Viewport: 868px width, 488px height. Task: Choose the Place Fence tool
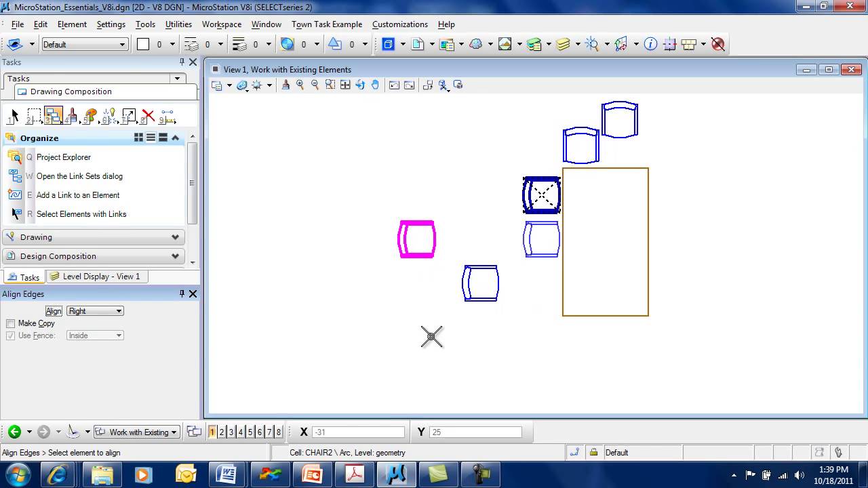[33, 116]
